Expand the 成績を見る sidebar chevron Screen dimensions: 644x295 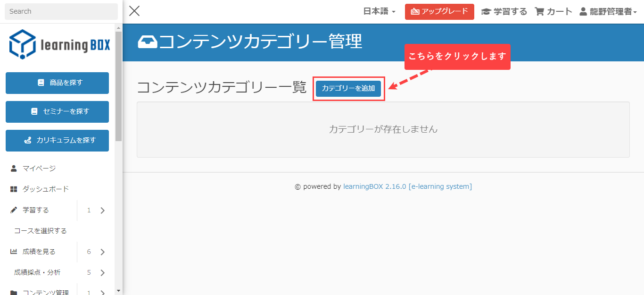103,252
